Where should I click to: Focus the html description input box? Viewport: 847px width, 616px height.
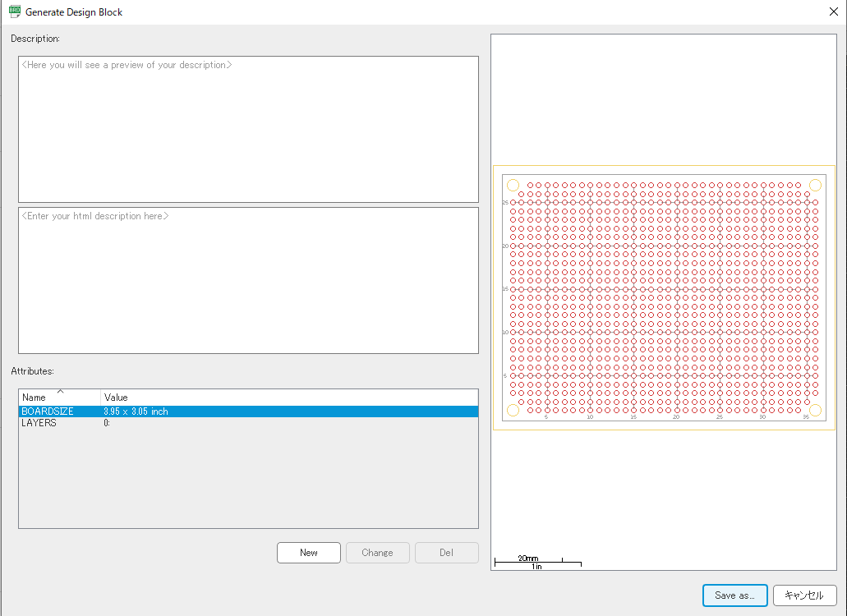click(x=248, y=280)
